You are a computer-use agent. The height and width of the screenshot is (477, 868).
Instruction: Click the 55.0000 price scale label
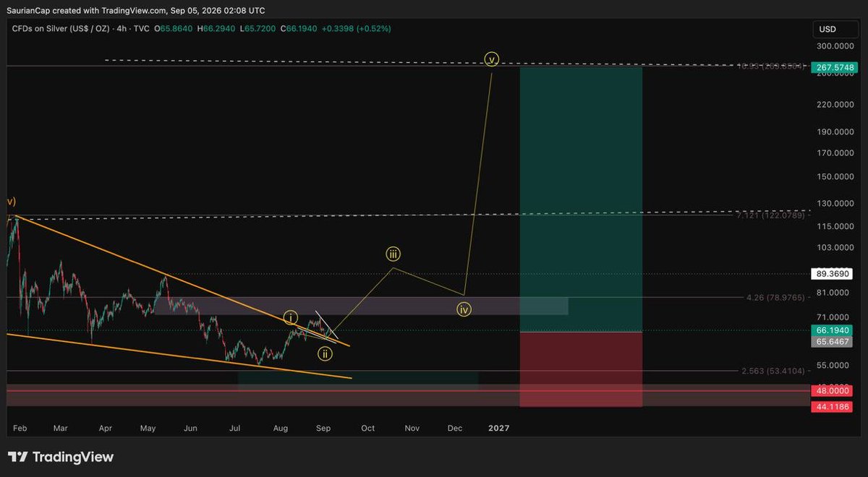coord(831,366)
